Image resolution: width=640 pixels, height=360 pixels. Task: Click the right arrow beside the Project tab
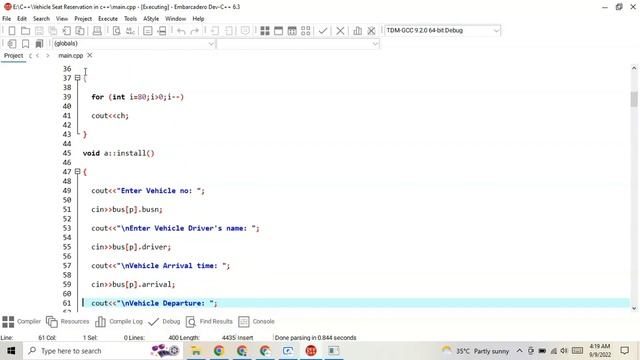click(x=48, y=56)
